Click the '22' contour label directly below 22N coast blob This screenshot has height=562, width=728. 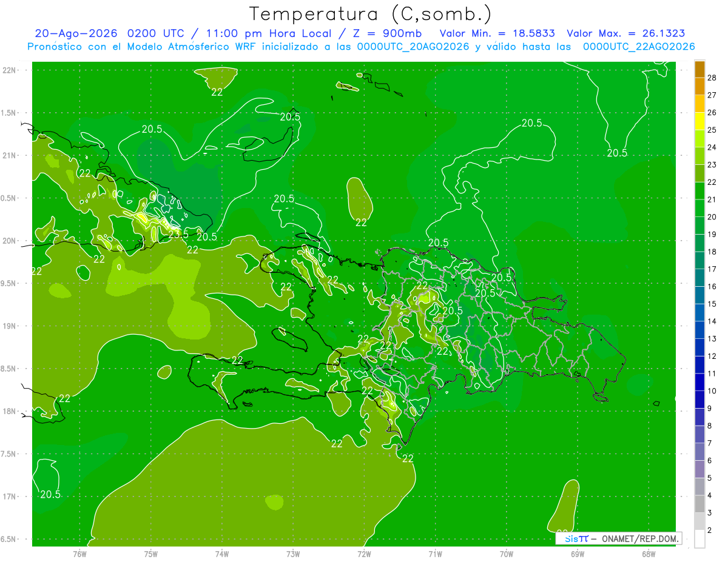click(217, 92)
